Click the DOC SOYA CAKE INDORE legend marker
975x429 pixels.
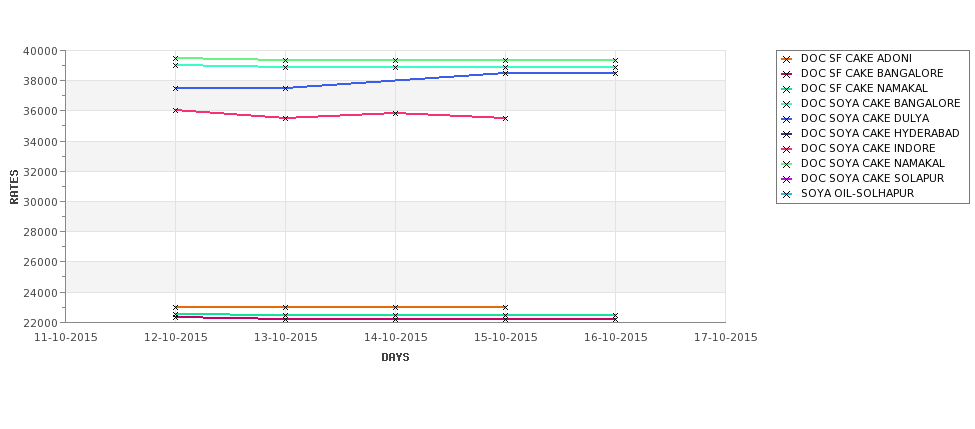(x=787, y=149)
